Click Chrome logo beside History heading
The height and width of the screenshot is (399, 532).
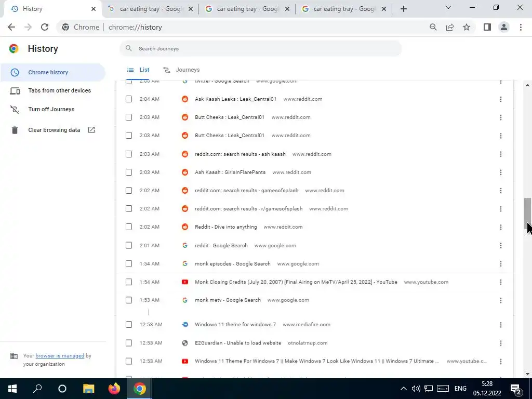click(x=14, y=48)
